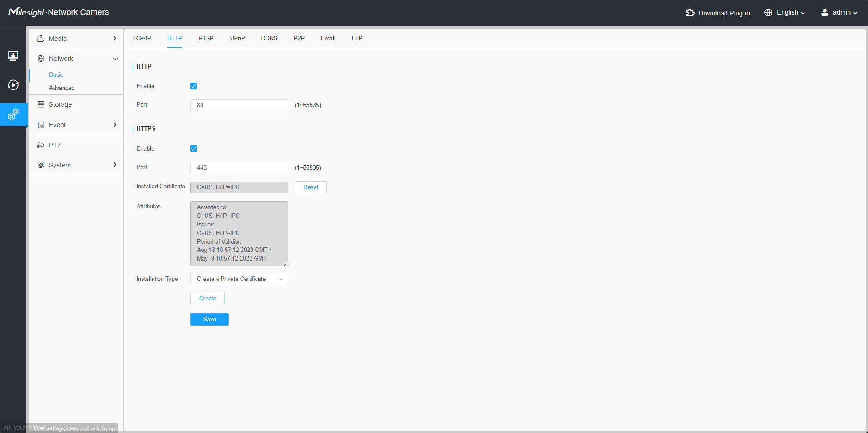
Task: Open the Storage menu item
Action: pyautogui.click(x=76, y=104)
